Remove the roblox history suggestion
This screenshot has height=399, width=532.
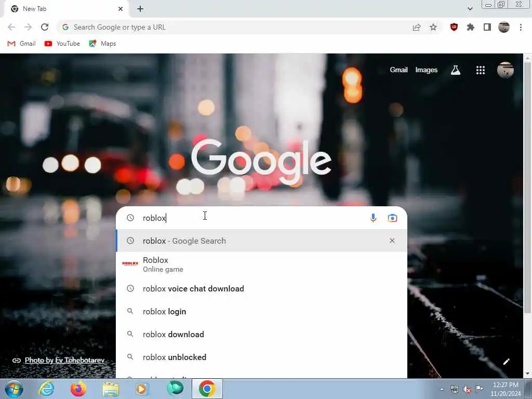click(392, 241)
